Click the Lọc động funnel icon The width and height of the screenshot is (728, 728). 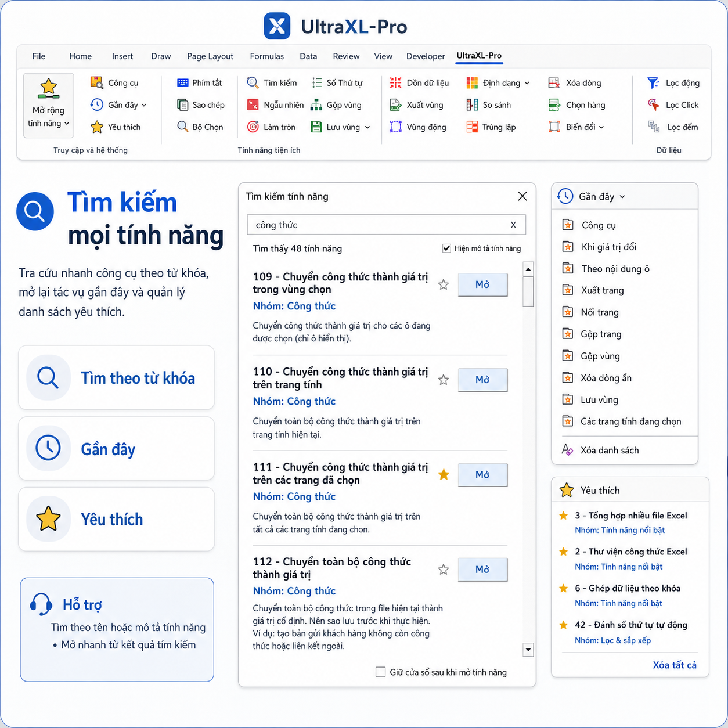653,82
